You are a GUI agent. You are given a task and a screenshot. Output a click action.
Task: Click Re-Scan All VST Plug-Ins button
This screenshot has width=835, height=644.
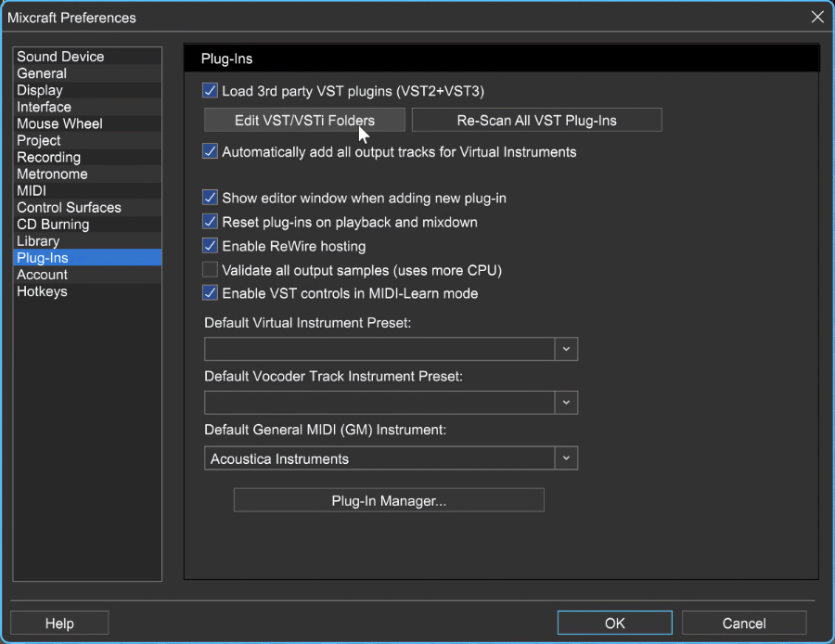(x=537, y=120)
